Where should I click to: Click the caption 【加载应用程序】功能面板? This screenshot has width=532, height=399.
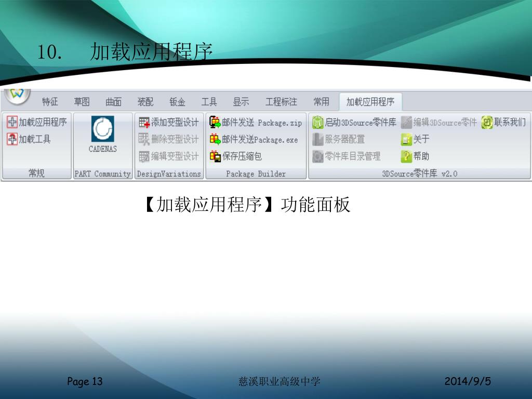coord(247,205)
